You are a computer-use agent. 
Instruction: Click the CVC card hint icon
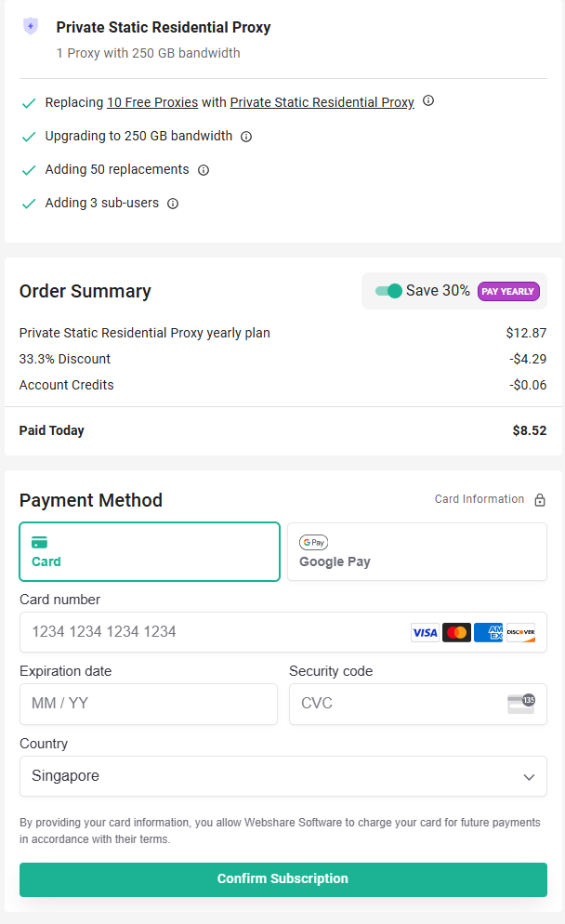520,703
